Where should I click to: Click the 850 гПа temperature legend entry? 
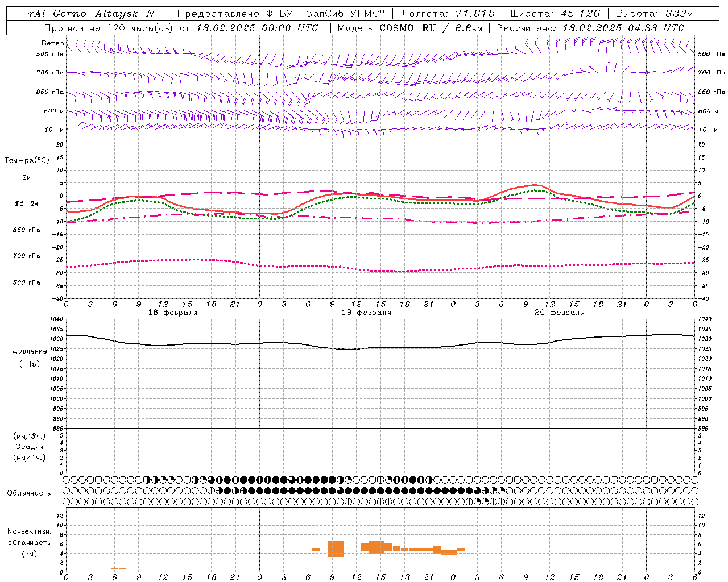[26, 230]
